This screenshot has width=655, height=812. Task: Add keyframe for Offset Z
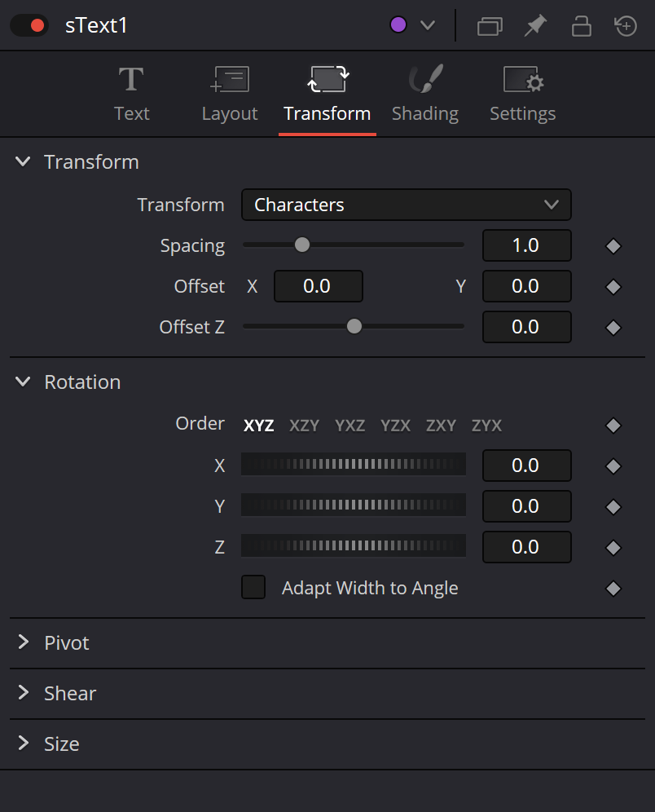613,328
